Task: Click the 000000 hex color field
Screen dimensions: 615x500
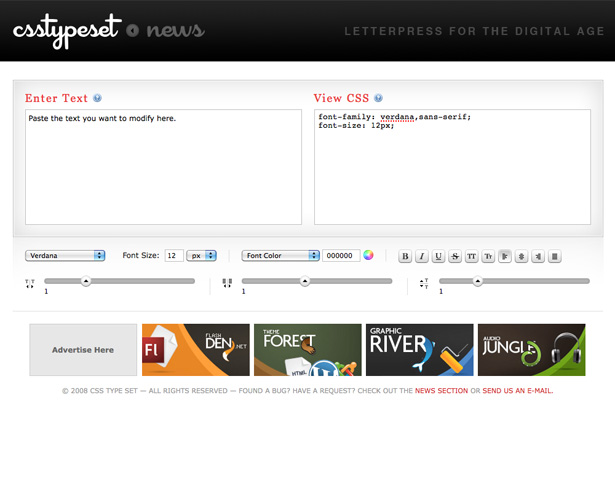Action: [341, 256]
